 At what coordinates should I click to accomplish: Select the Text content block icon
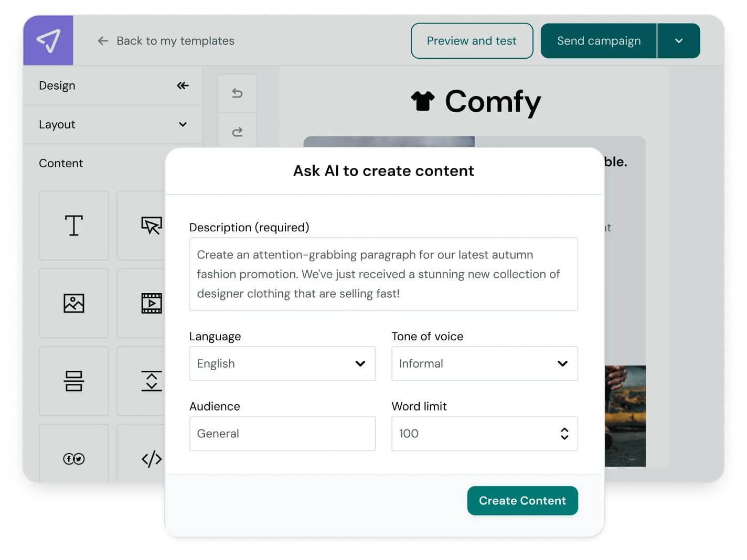point(74,225)
